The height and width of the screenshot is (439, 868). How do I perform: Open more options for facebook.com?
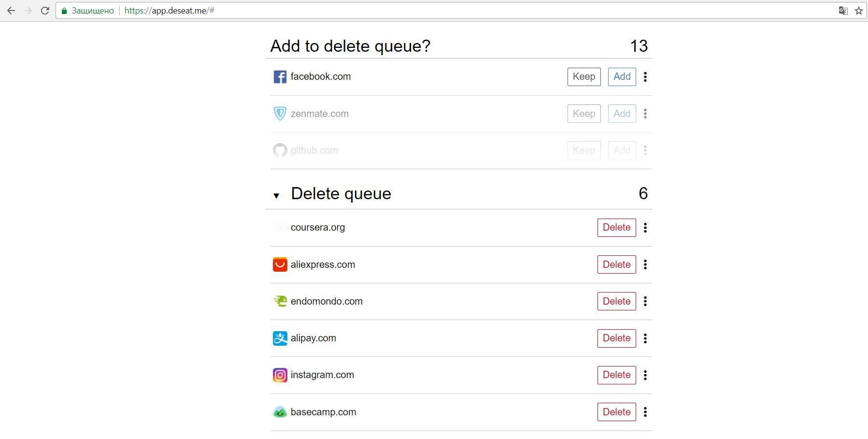point(645,77)
